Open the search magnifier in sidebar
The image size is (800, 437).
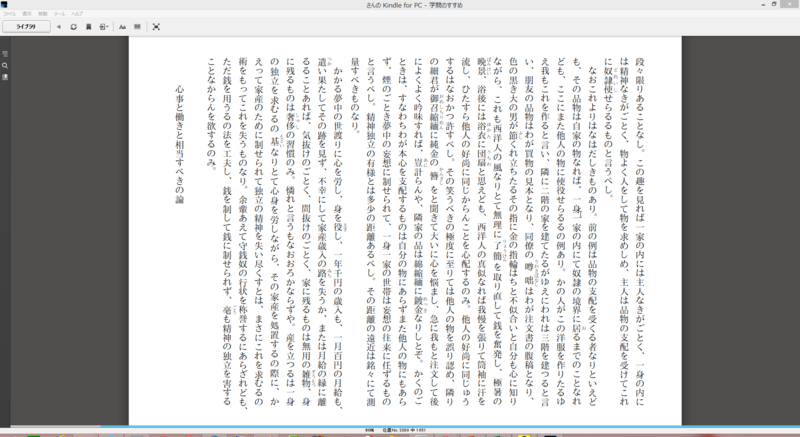tap(5, 65)
